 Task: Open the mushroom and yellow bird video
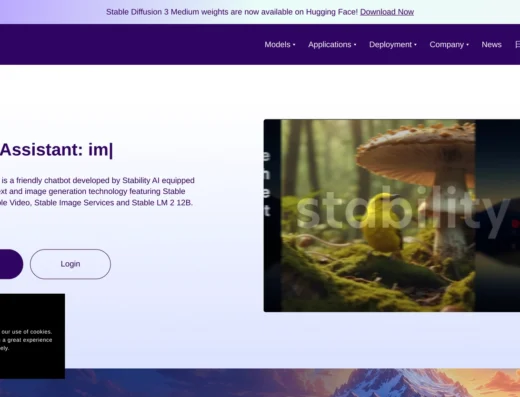pyautogui.click(x=392, y=215)
